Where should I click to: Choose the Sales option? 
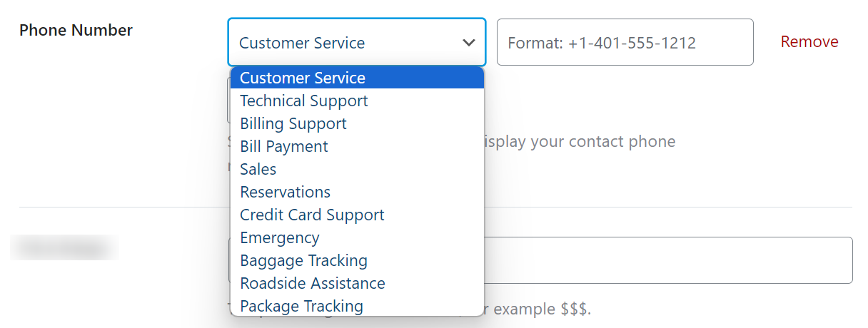tap(258, 169)
